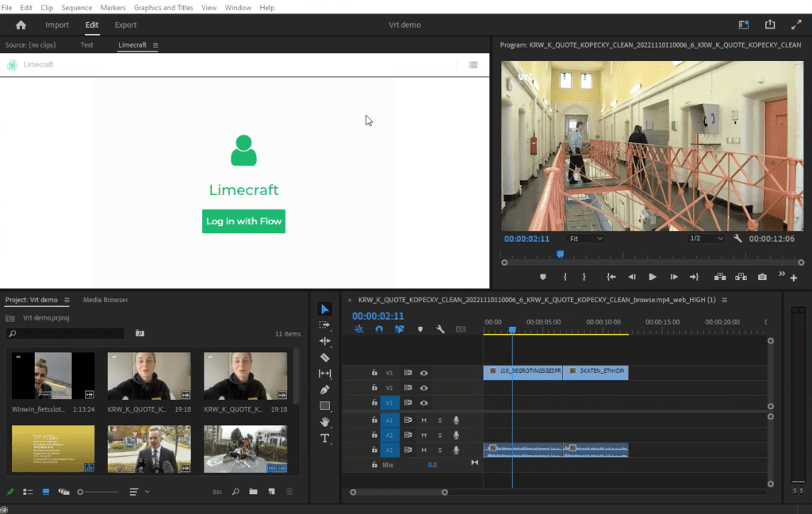Switch to the Import tab

pyautogui.click(x=57, y=25)
